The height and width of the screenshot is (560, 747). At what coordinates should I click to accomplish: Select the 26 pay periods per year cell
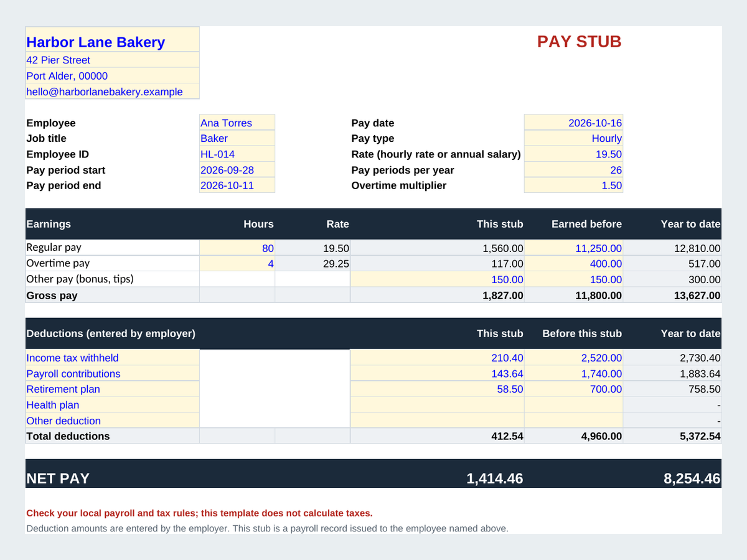coord(573,170)
